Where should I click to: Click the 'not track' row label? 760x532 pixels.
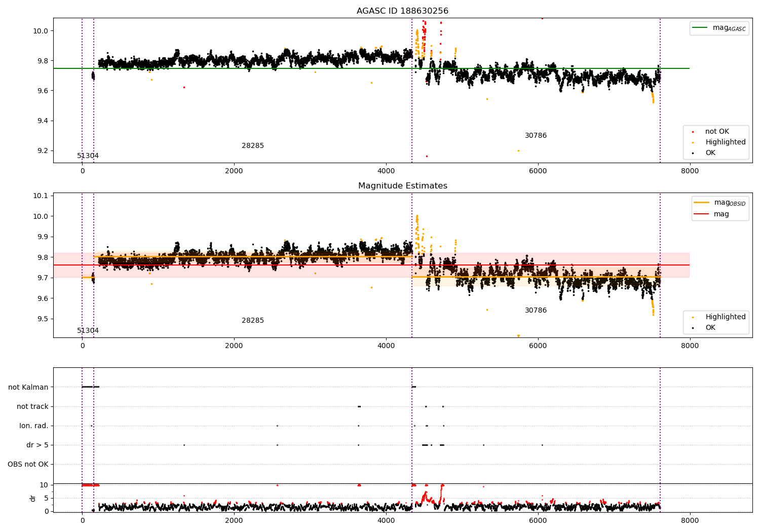32,406
